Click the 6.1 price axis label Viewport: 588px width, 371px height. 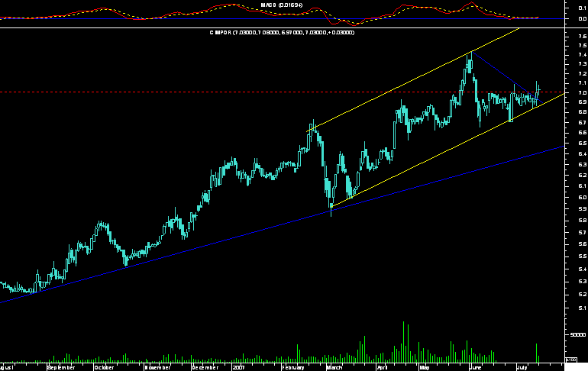tap(583, 186)
